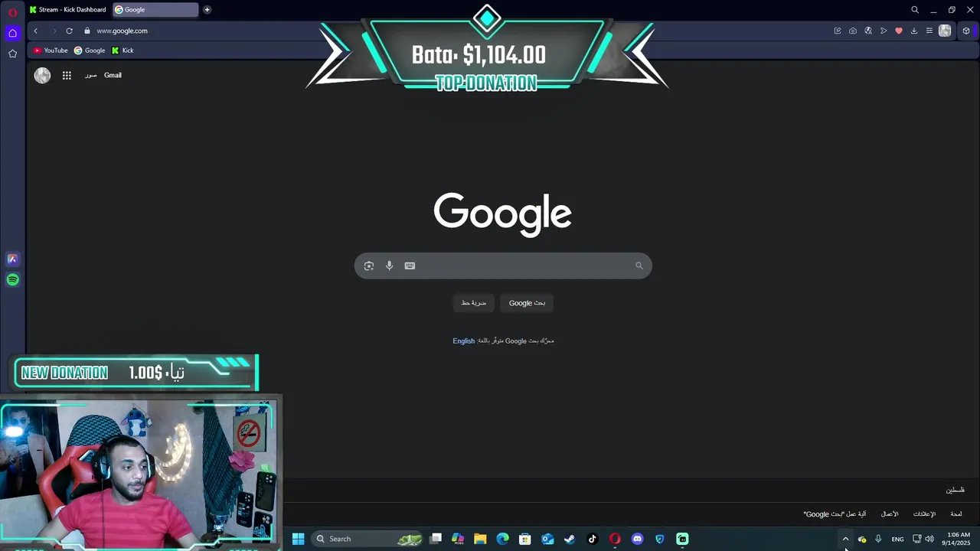Open Flow send arrow icon
This screenshot has width=980, height=551.
pyautogui.click(x=884, y=31)
